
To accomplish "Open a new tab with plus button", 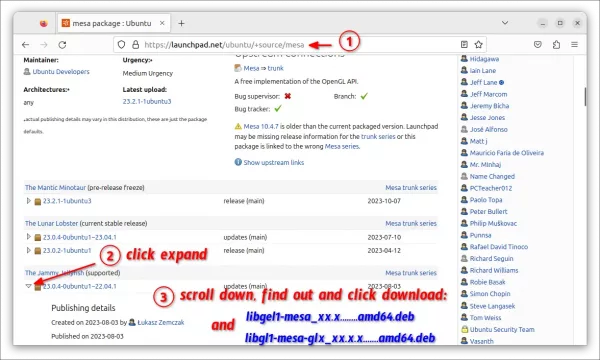I will (x=181, y=23).
